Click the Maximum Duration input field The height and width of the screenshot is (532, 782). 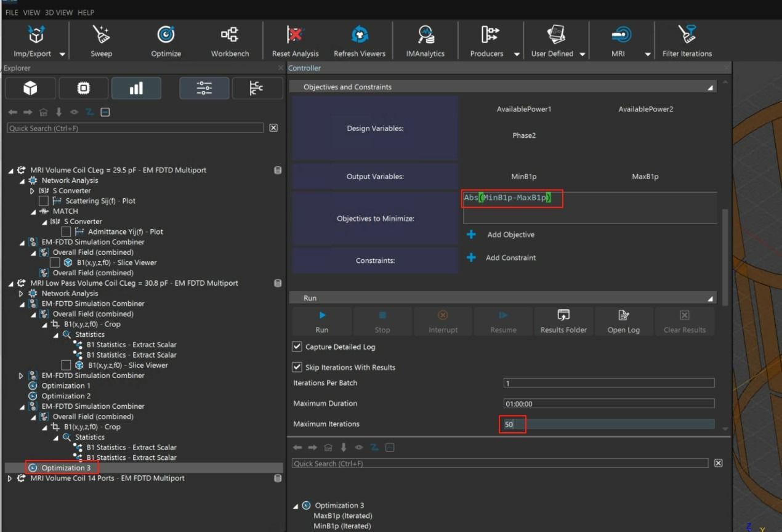(x=608, y=404)
